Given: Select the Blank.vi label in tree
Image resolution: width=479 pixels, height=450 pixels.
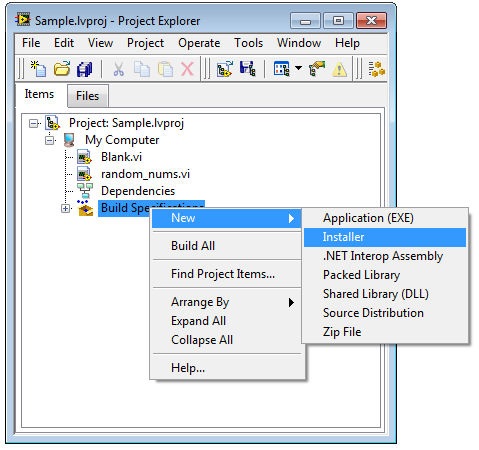Looking at the screenshot, I should [122, 157].
